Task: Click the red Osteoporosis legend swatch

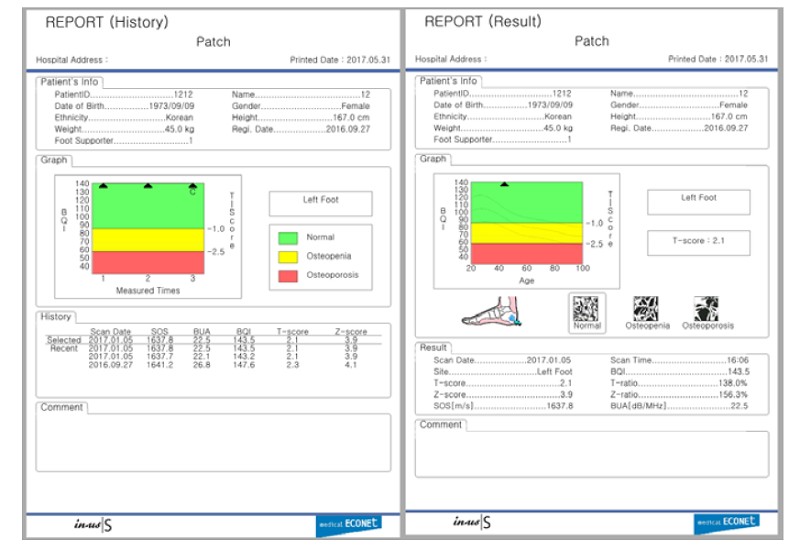Action: pyautogui.click(x=289, y=273)
